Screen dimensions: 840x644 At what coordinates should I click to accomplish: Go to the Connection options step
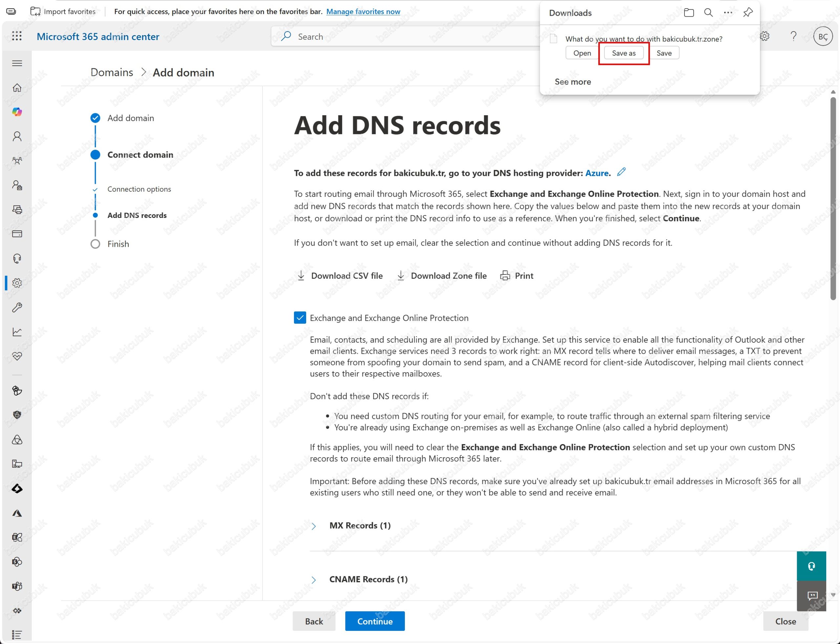[139, 189]
